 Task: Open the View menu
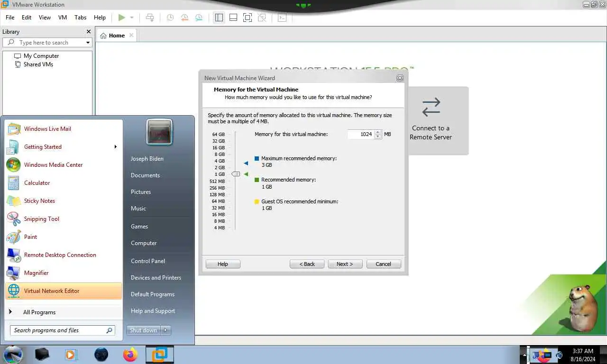(45, 17)
